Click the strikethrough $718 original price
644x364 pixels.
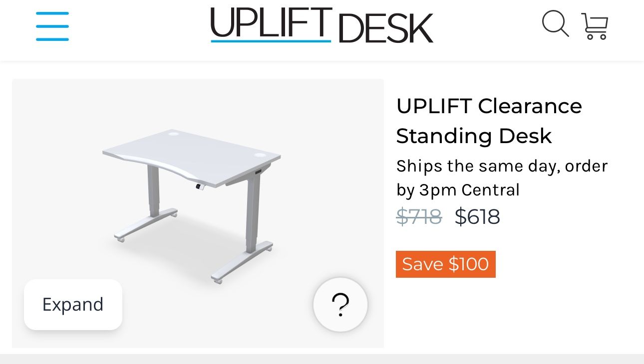click(x=419, y=216)
